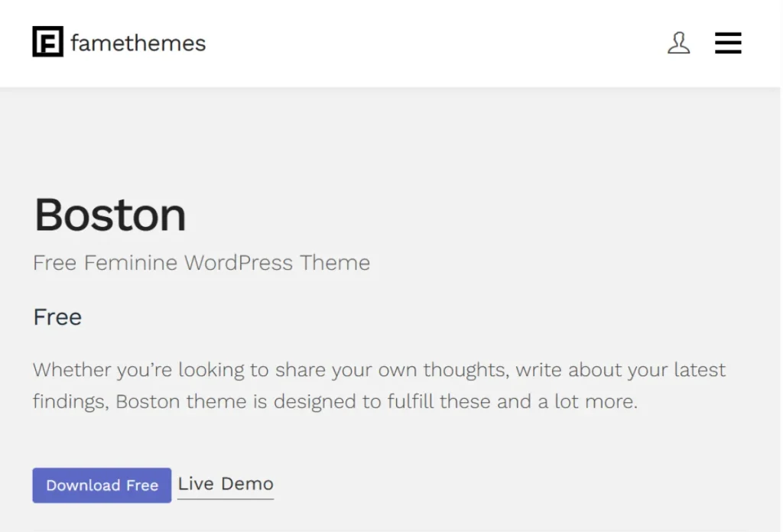Open the Live Demo link

[226, 484]
